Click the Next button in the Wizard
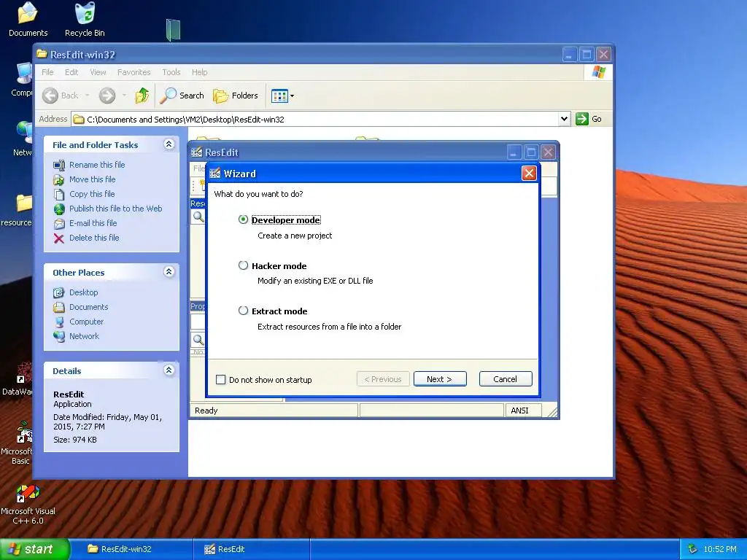 point(440,379)
